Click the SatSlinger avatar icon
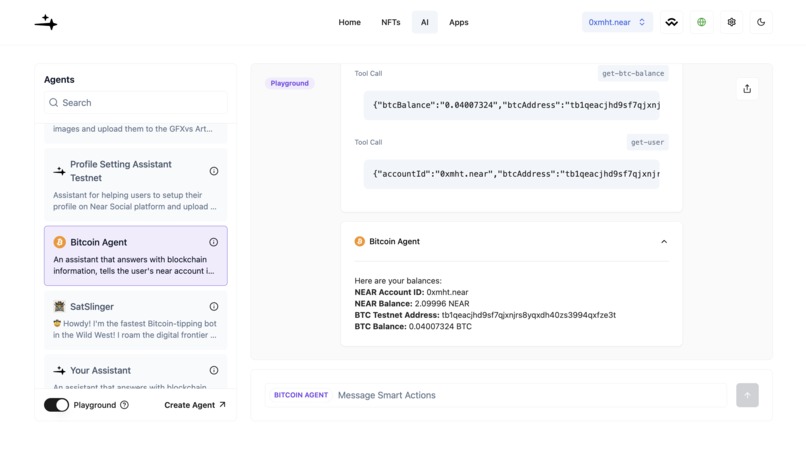The height and width of the screenshot is (451, 806). point(60,306)
